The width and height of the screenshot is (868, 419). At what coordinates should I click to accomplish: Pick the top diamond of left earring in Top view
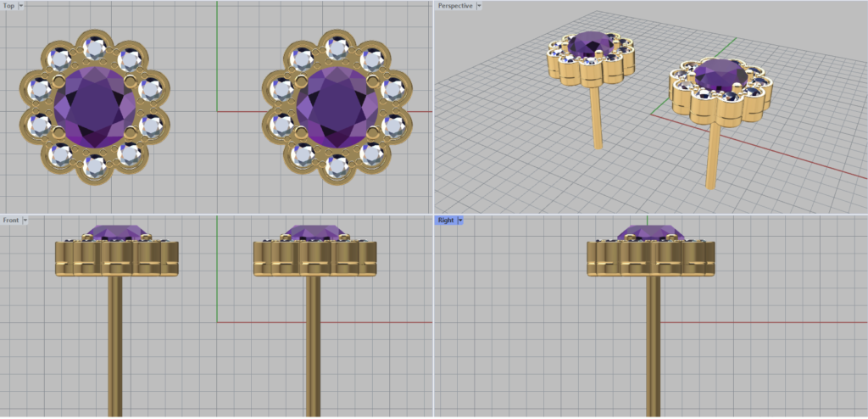[x=94, y=49]
